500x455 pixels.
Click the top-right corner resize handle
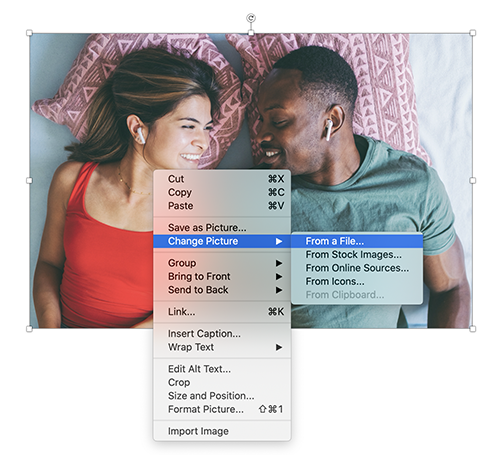coord(473,33)
